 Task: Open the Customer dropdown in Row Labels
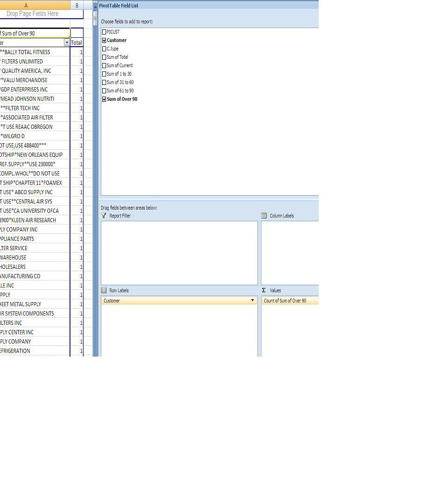point(252,301)
